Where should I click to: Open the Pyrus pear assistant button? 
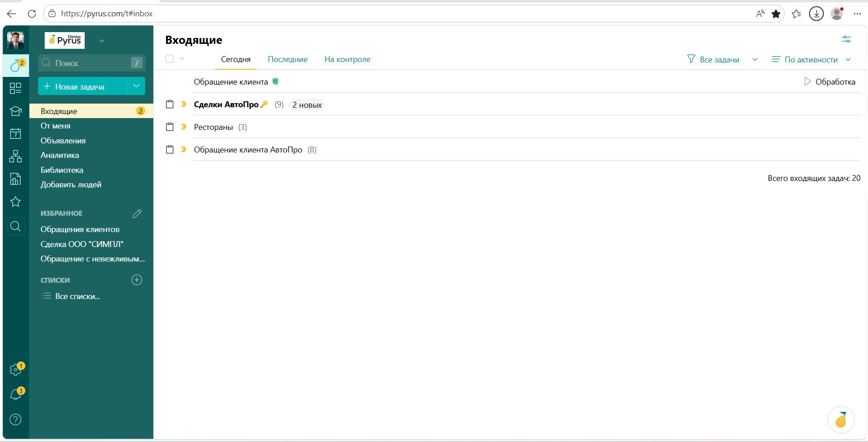click(841, 420)
